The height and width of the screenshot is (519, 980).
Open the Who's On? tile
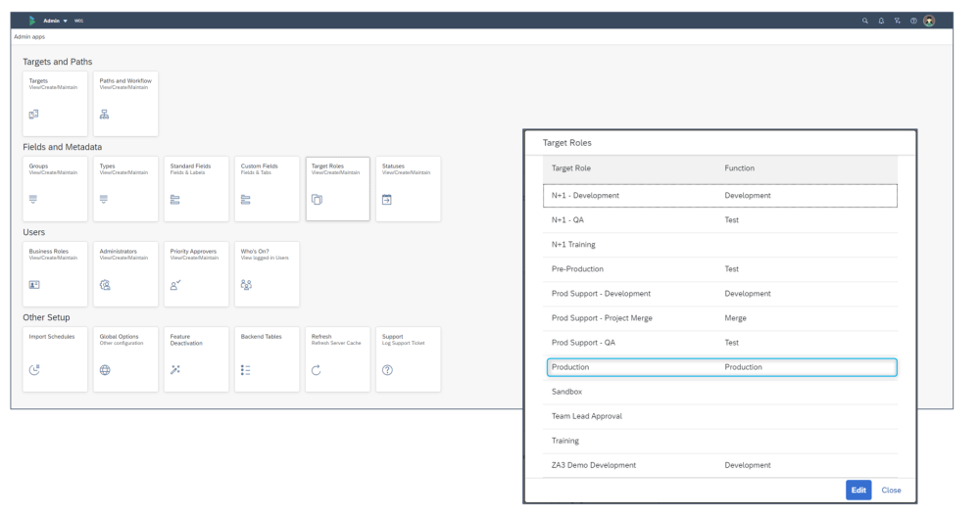coord(267,273)
